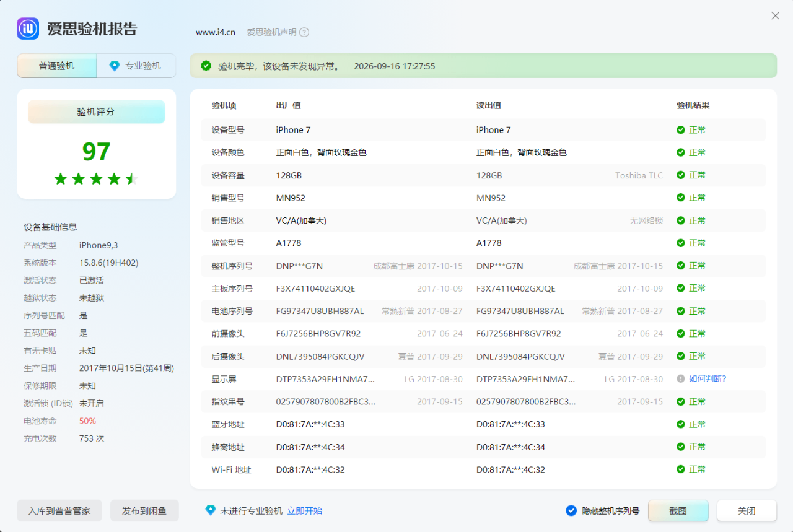793x532 pixels.
Task: Click the 未开启 activation lock value
Action: click(92, 403)
